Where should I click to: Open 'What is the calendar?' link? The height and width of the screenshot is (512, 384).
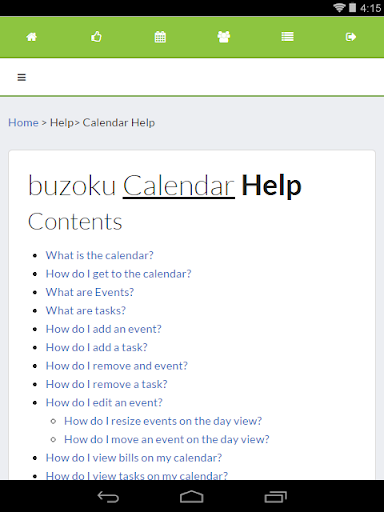click(x=100, y=255)
